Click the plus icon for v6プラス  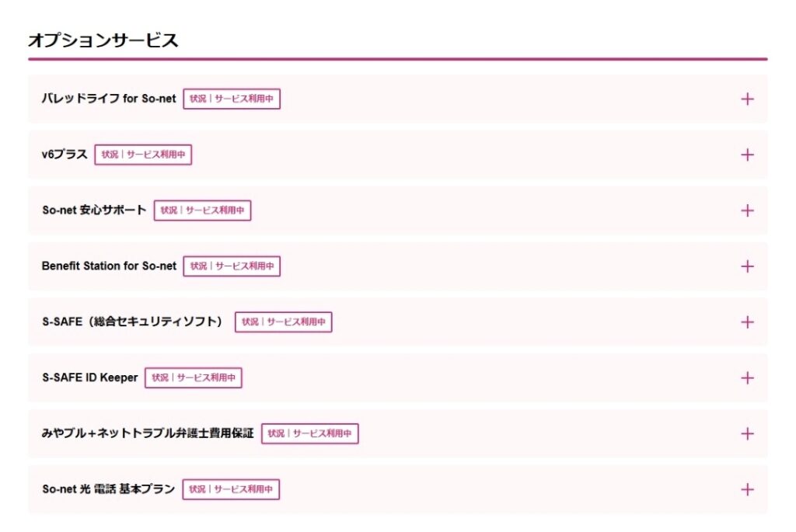pos(747,155)
